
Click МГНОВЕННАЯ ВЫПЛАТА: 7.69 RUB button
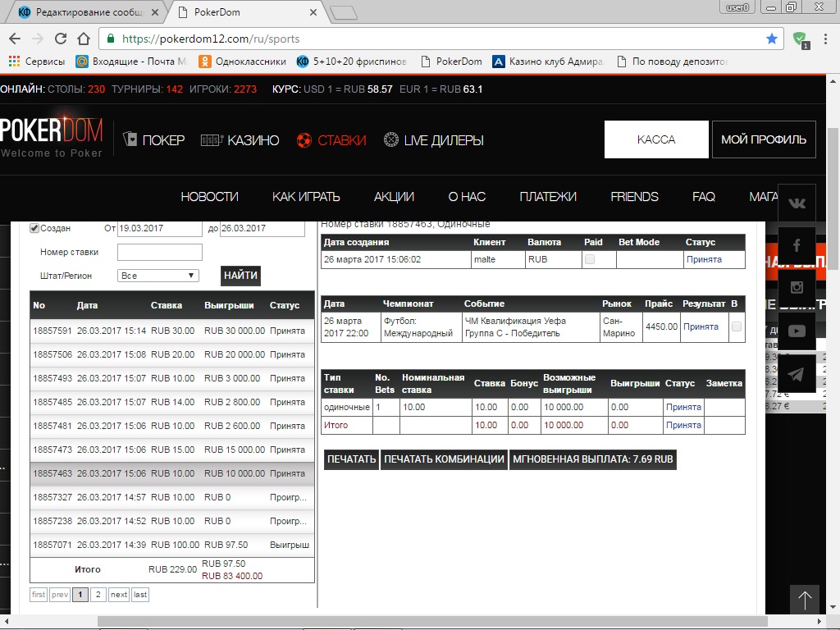[592, 459]
